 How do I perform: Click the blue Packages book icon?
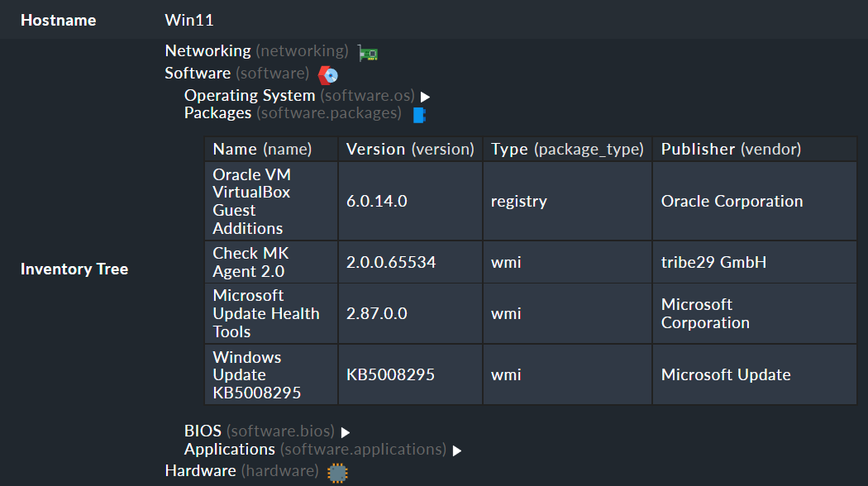418,115
